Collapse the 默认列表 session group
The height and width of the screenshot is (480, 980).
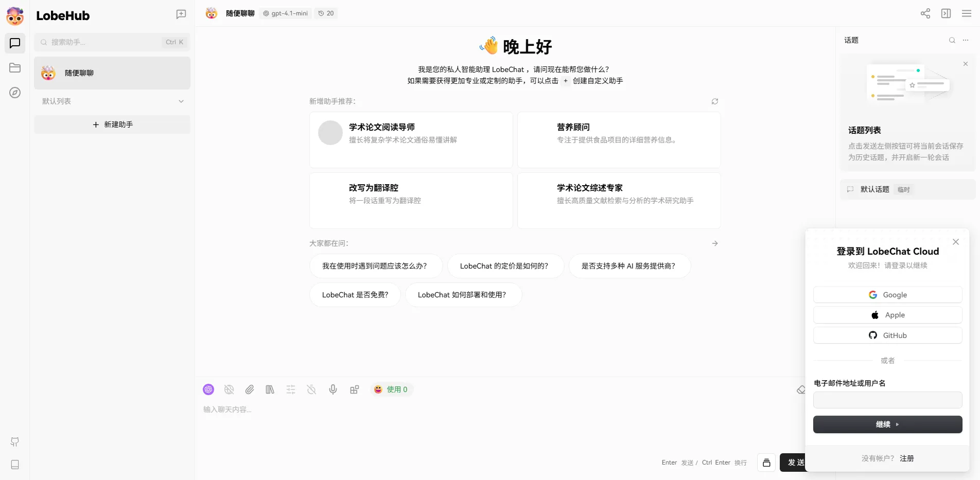[181, 101]
